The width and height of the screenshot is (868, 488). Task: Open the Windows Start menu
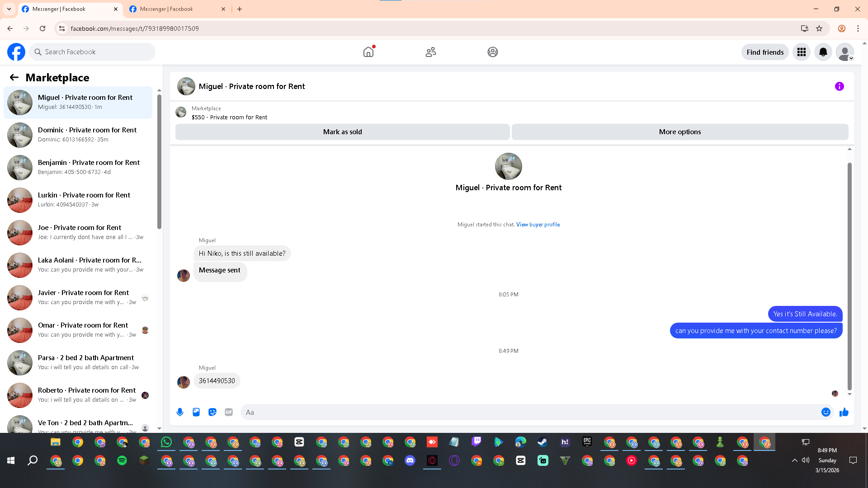pyautogui.click(x=11, y=460)
